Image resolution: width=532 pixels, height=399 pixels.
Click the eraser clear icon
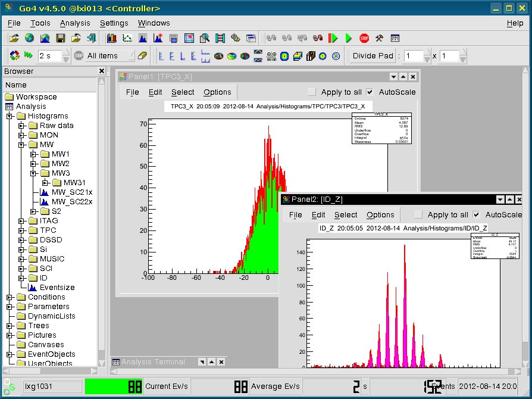[142, 56]
